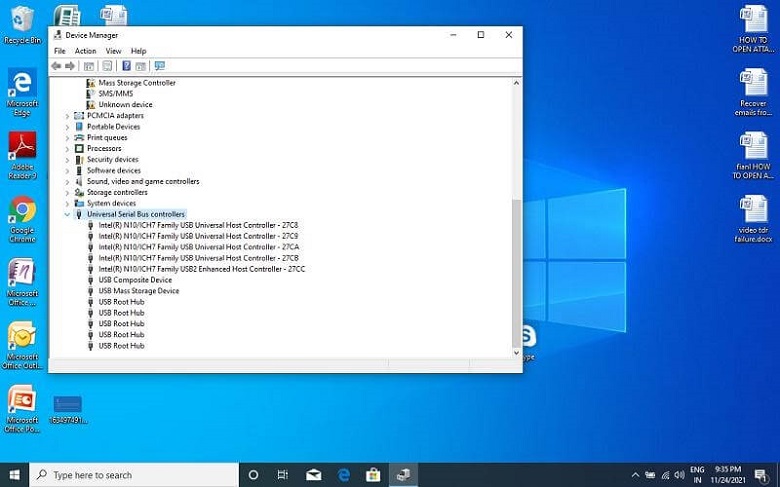Expand the Print queues node
This screenshot has height=487, width=780.
pos(67,138)
